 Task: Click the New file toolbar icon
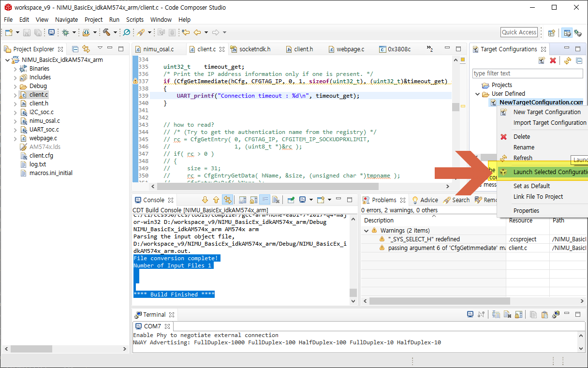[x=9, y=32]
